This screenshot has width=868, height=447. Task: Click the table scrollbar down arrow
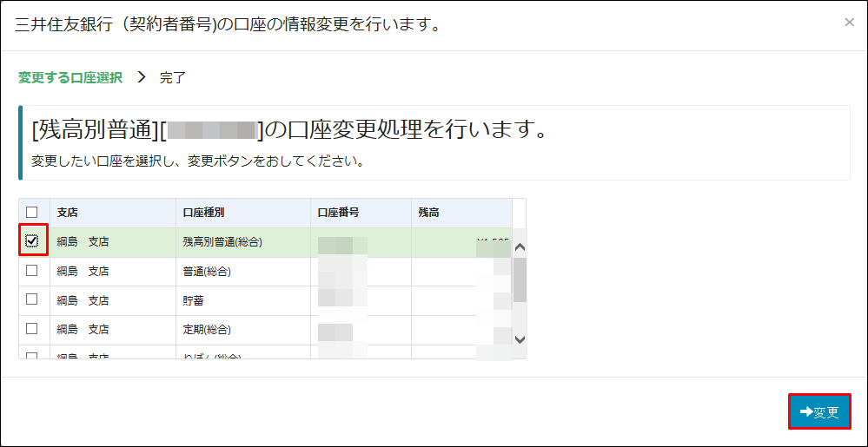pyautogui.click(x=520, y=339)
